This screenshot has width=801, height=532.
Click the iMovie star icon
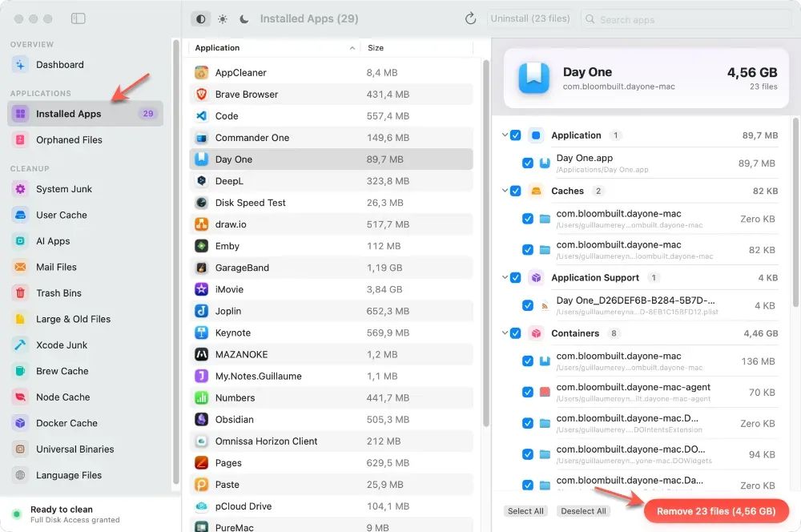pyautogui.click(x=201, y=289)
